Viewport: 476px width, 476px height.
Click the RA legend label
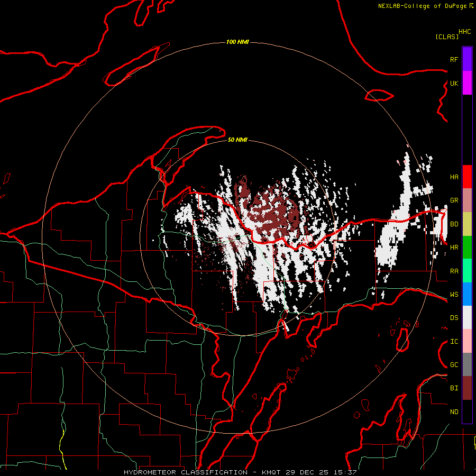(454, 271)
